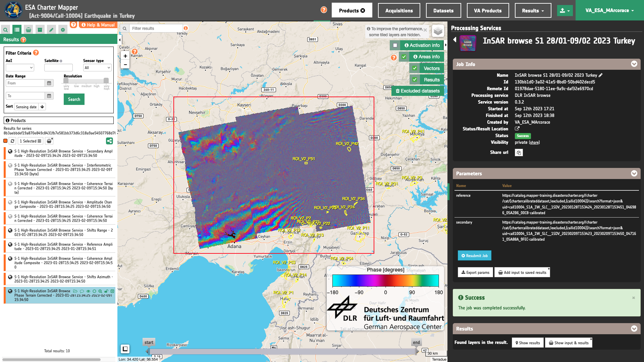Screen dimensions: 644x362
Task: Zoom in on the map
Action: coord(125,56)
